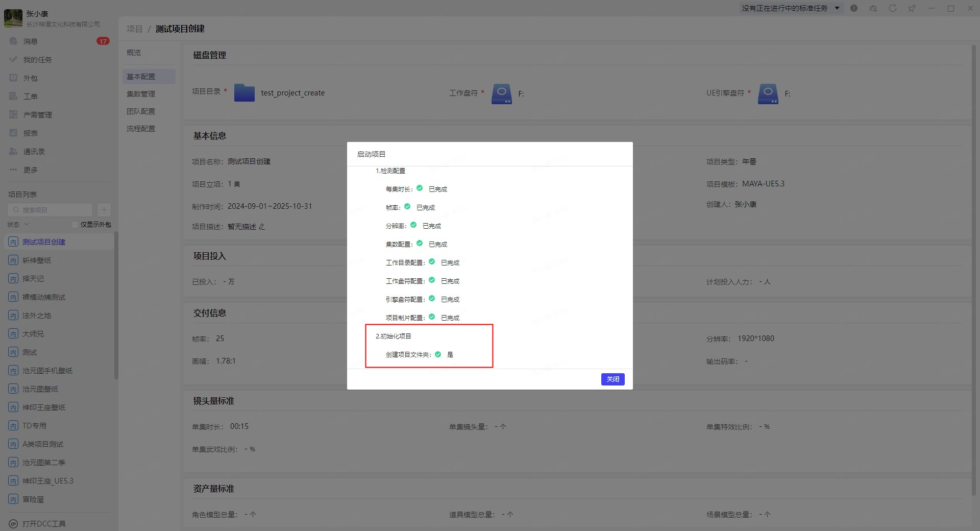Open 我的任务 in the sidebar
Viewport: 980px width, 531px height.
[x=37, y=60]
